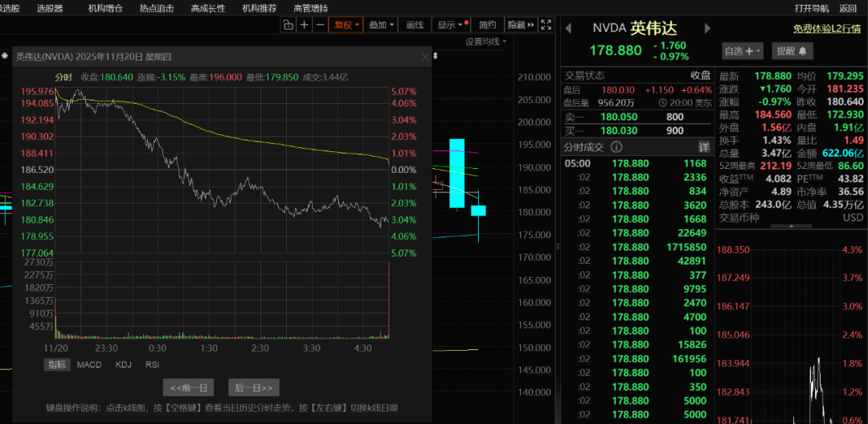Image resolution: width=868 pixels, height=424 pixels.
Task: Open the 详 detail view for trades
Action: click(704, 147)
